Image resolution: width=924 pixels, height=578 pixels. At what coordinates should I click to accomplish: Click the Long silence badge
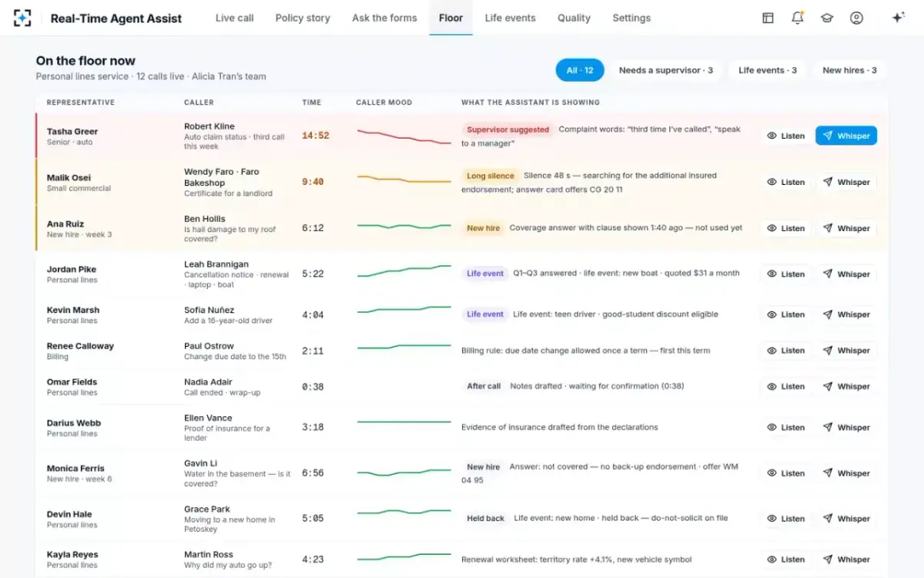pyautogui.click(x=490, y=176)
